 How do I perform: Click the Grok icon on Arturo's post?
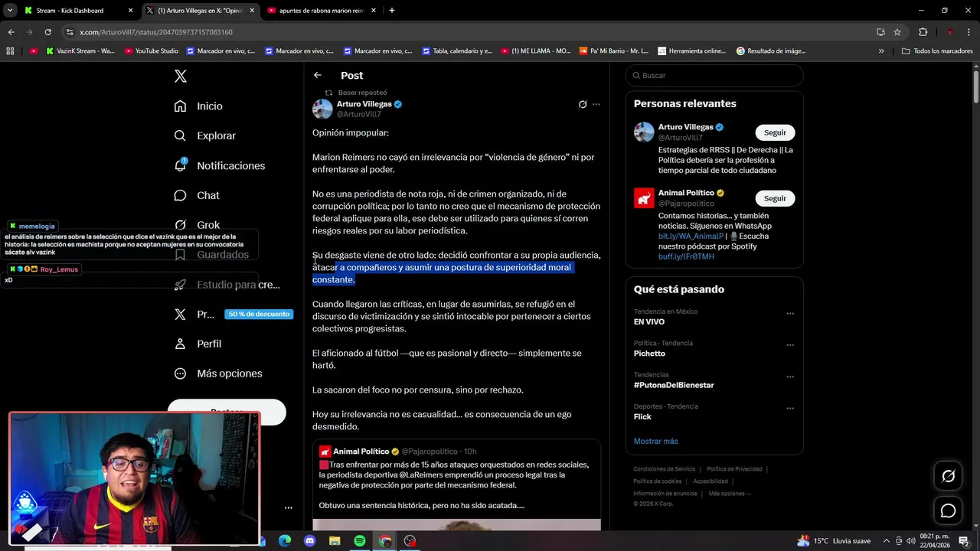click(583, 104)
